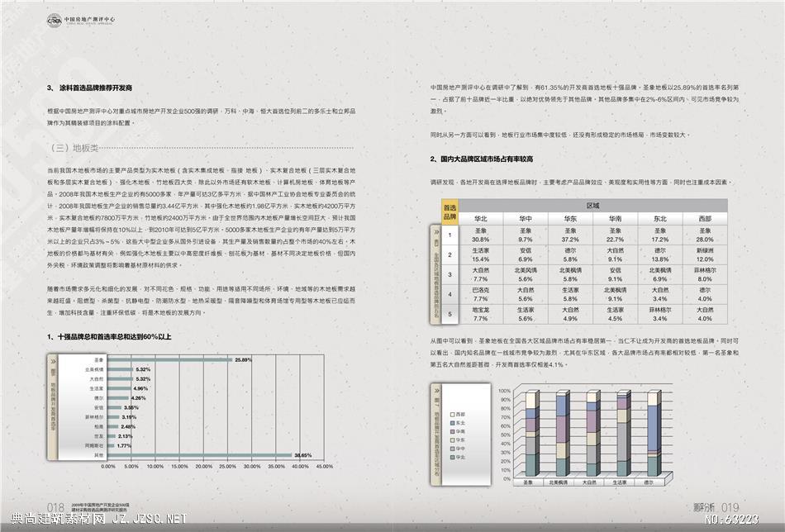Click the '华北' column header in the table

(481, 219)
